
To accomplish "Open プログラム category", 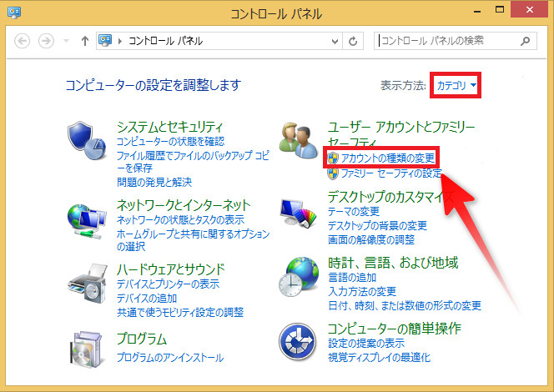I will (x=142, y=339).
